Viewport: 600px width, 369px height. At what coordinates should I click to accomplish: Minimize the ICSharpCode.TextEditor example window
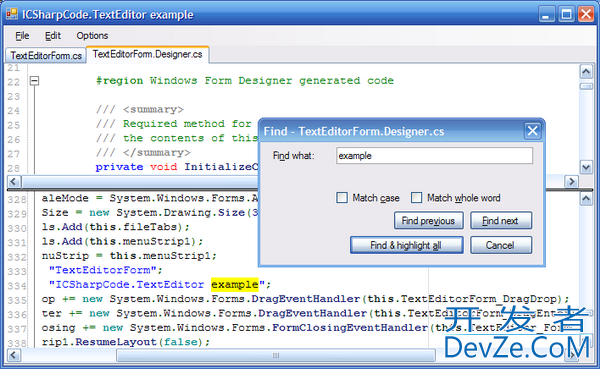[546, 15]
